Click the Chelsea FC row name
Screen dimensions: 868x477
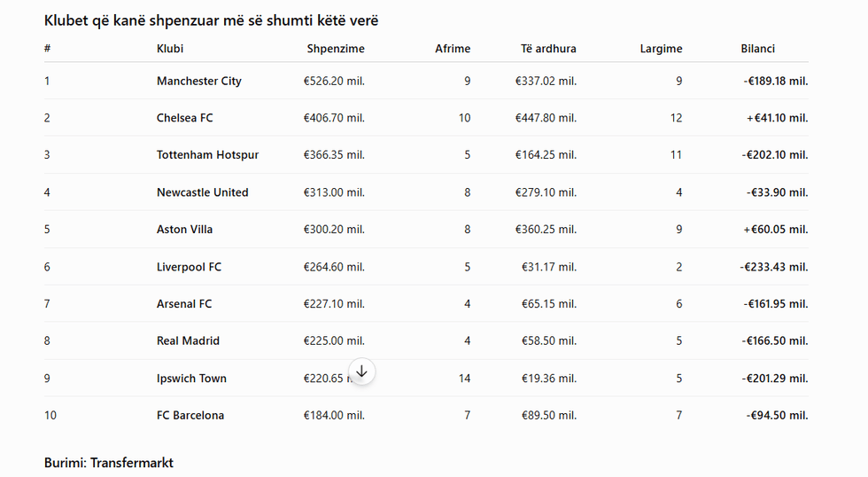click(x=184, y=118)
